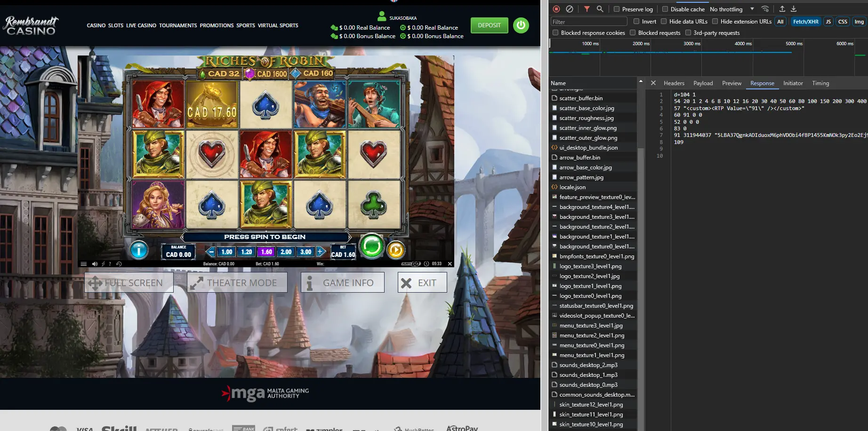Spin the reels with green button
868x431 pixels.
pos(372,246)
